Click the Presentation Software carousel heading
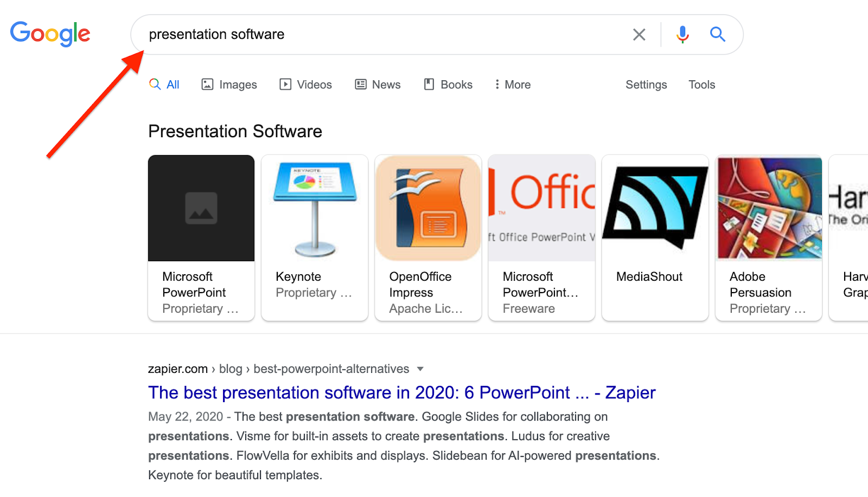Screen dimensions: 868x497 coord(235,131)
